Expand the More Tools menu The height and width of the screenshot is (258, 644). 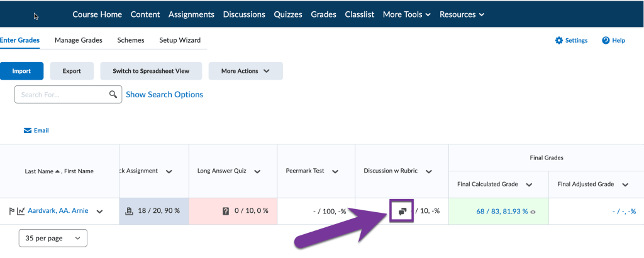click(x=407, y=14)
